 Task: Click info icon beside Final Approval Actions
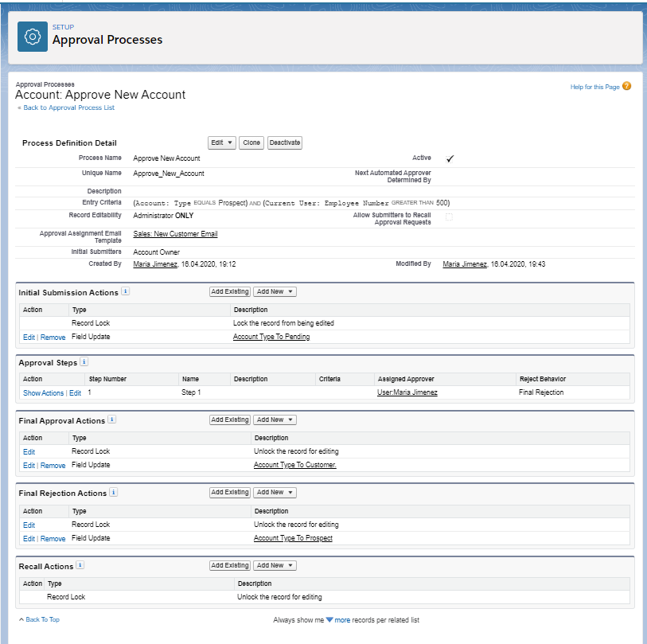112,420
